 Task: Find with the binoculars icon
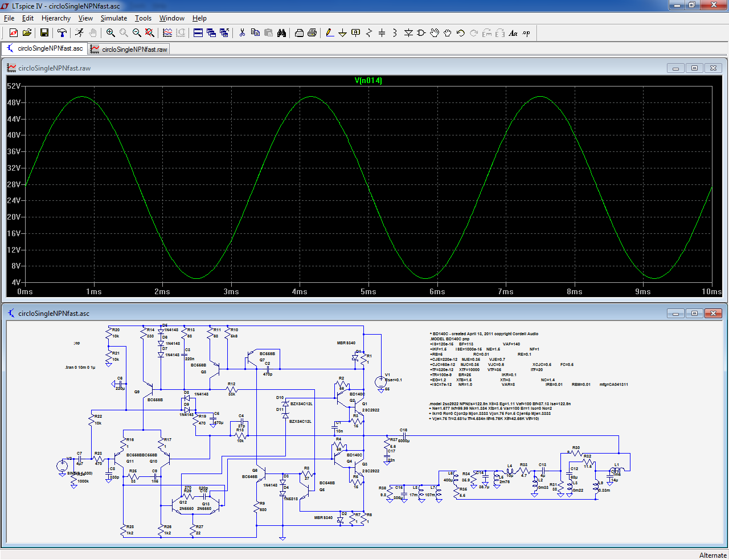281,33
